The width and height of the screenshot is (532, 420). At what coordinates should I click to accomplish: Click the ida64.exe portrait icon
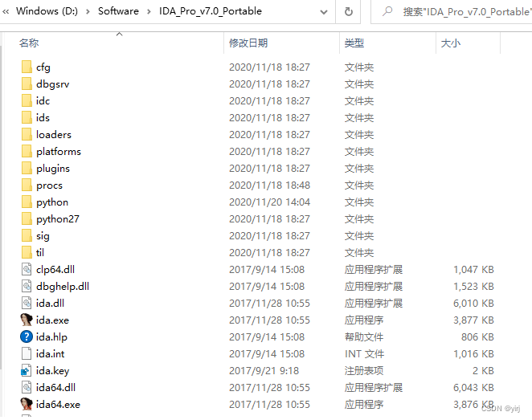click(x=27, y=405)
